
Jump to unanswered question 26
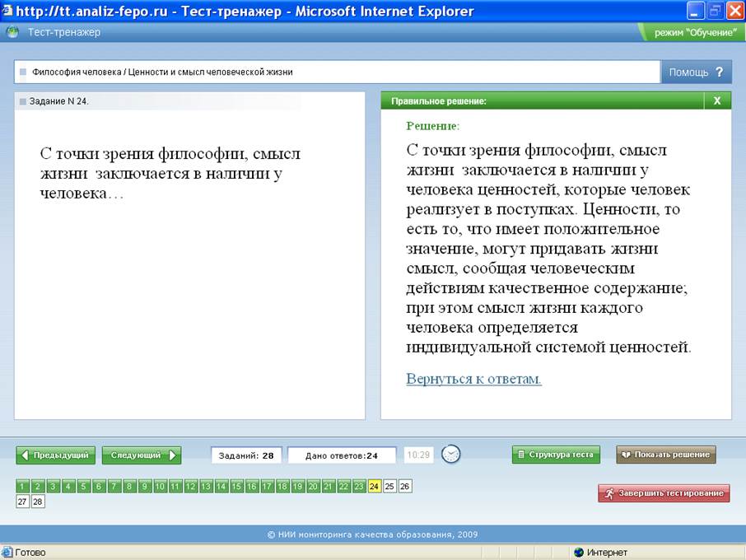[x=404, y=486]
